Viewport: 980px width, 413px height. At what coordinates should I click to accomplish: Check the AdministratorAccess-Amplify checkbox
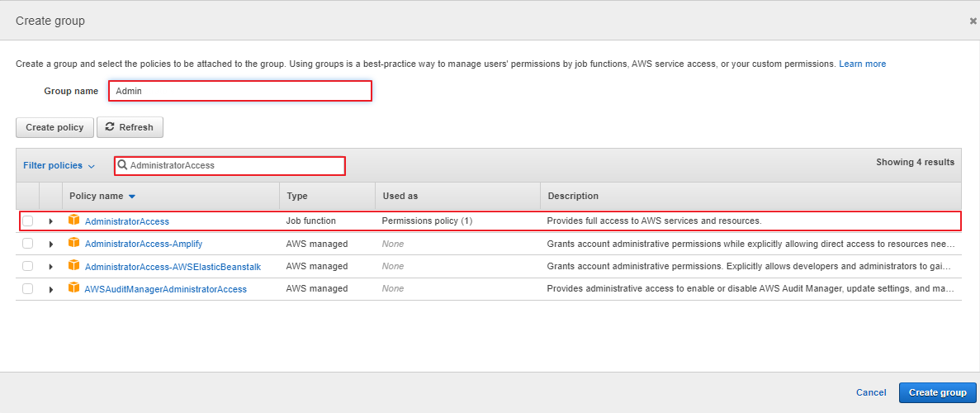[27, 244]
